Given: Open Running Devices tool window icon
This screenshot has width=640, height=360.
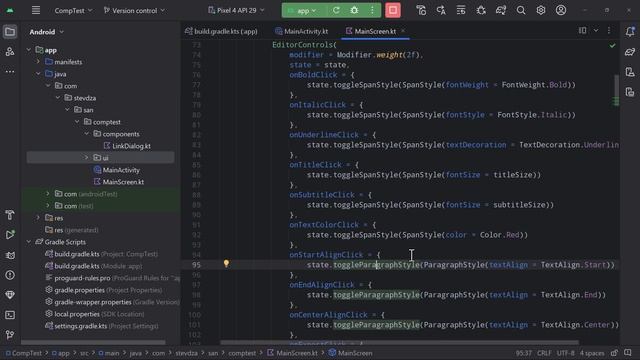Looking at the screenshot, I should 630,92.
